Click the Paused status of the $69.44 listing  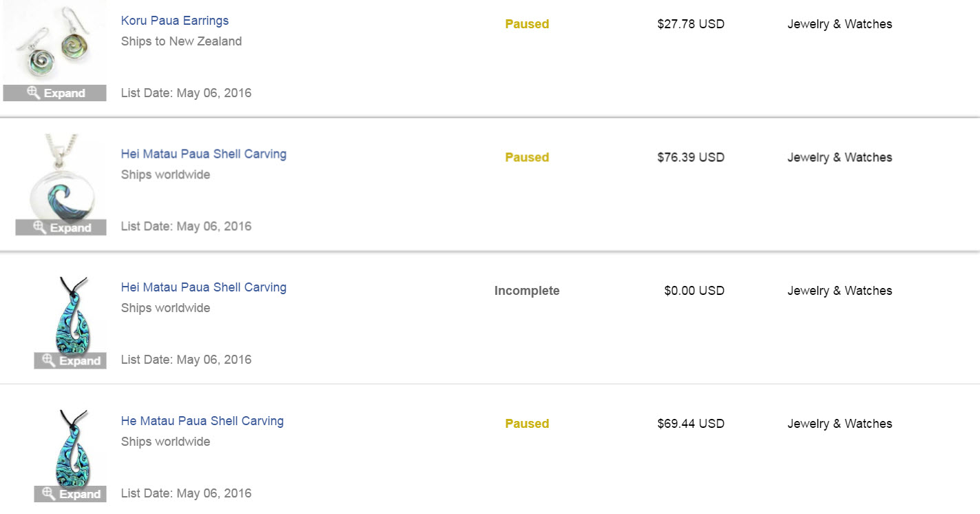[x=527, y=424]
